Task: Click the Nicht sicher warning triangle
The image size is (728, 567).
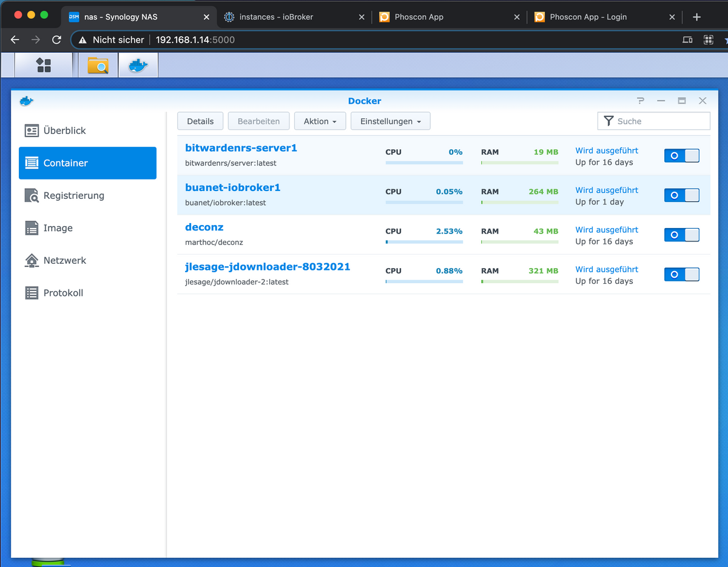Action: (x=83, y=40)
